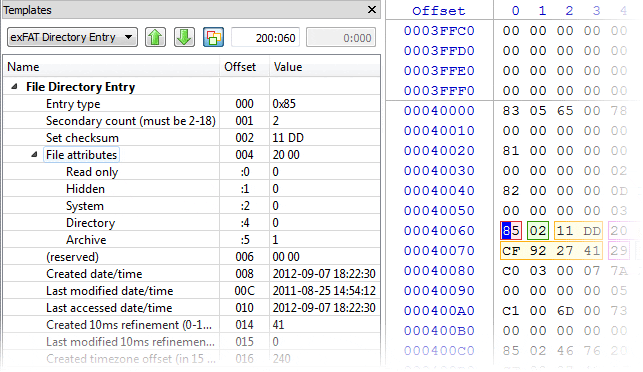Select the Archive attribute row
The height and width of the screenshot is (372, 643).
click(192, 240)
